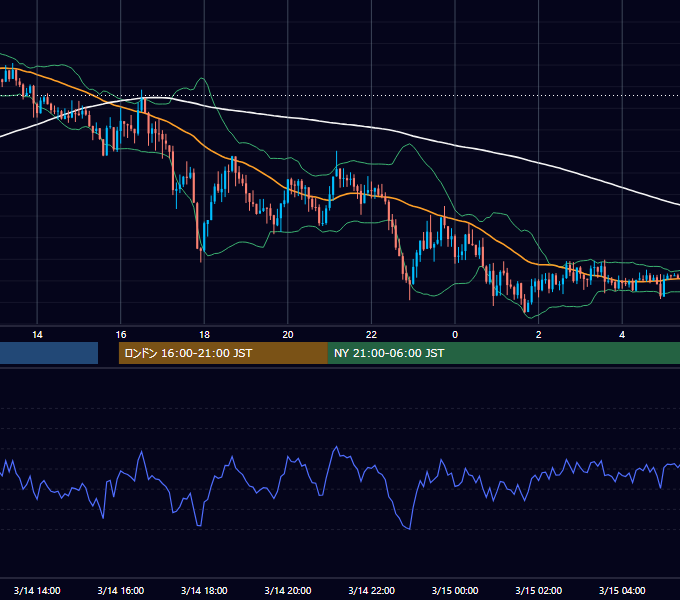Click the 3/14 20:00 time label
This screenshot has height=600, width=680.
288,590
